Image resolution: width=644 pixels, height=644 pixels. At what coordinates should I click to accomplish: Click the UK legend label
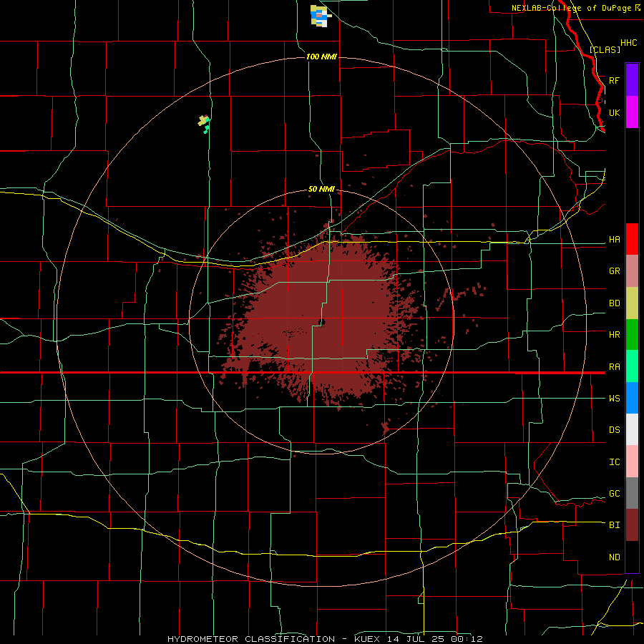pos(614,112)
